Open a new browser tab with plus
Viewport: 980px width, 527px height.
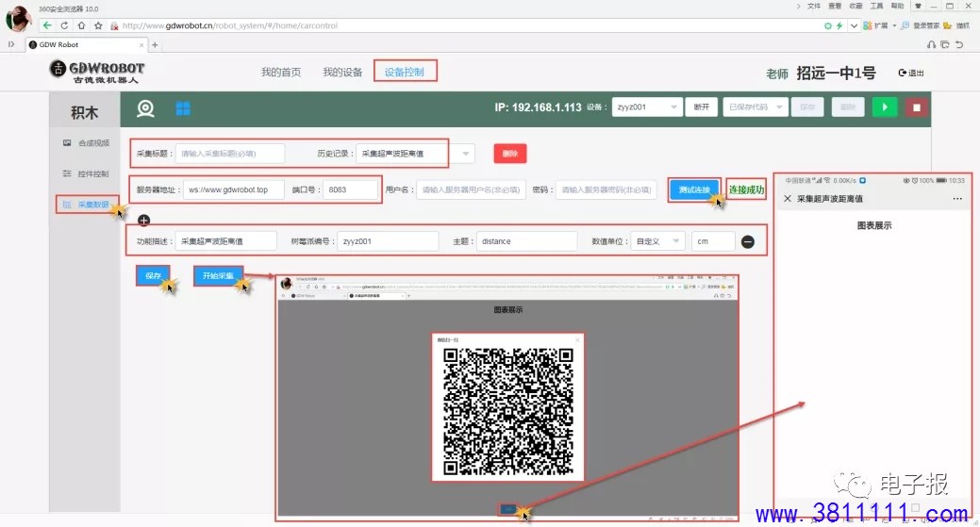[155, 45]
